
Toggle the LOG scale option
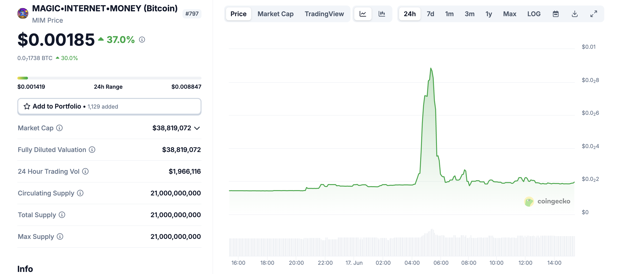[534, 14]
